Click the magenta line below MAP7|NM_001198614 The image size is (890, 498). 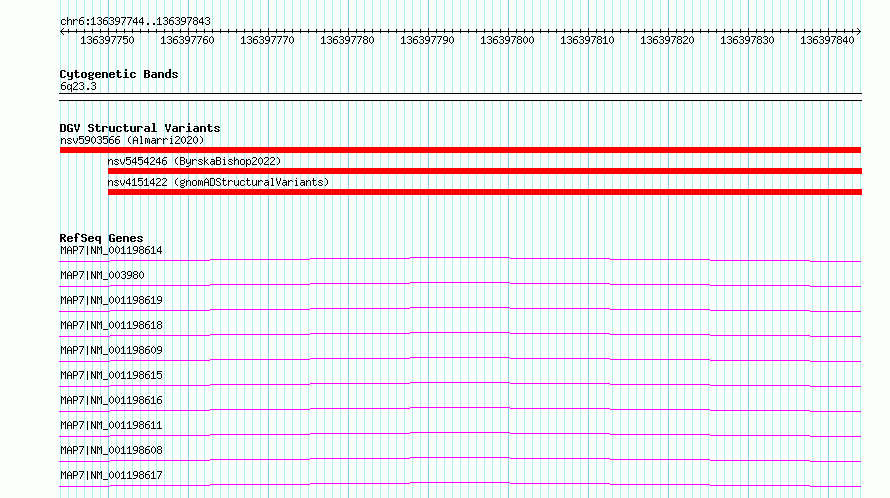coord(460,260)
